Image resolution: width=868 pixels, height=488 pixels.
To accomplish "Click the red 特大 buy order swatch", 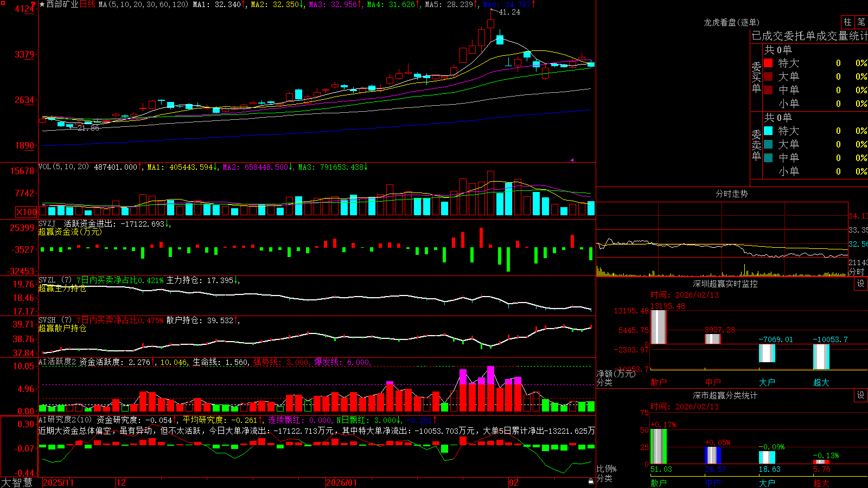I will [x=768, y=63].
